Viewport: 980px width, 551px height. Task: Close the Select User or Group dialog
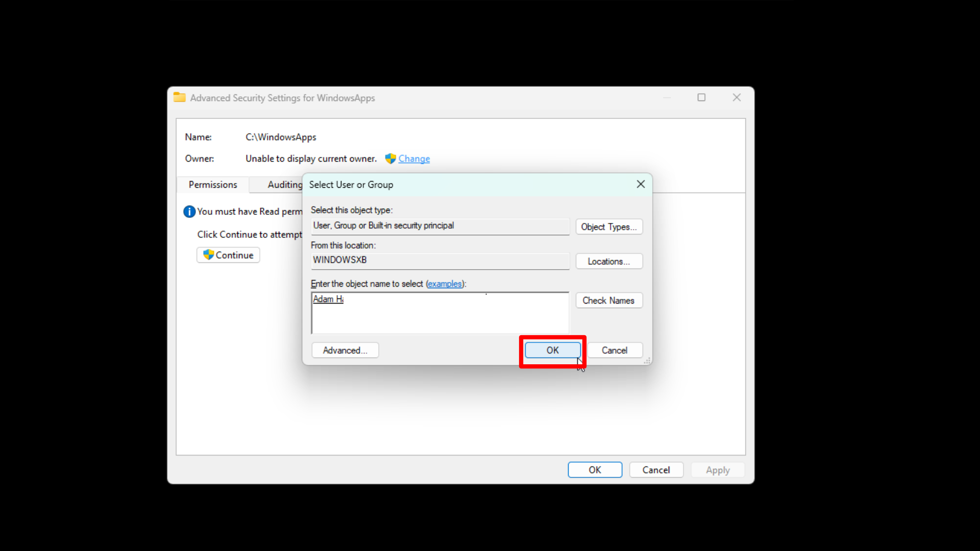tap(641, 184)
